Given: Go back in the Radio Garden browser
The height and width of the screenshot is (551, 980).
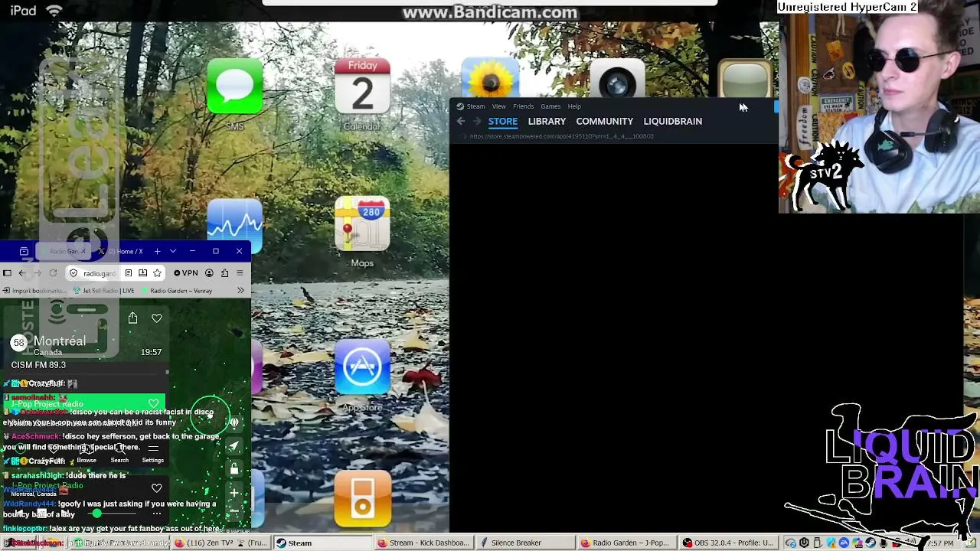Looking at the screenshot, I should 22,273.
